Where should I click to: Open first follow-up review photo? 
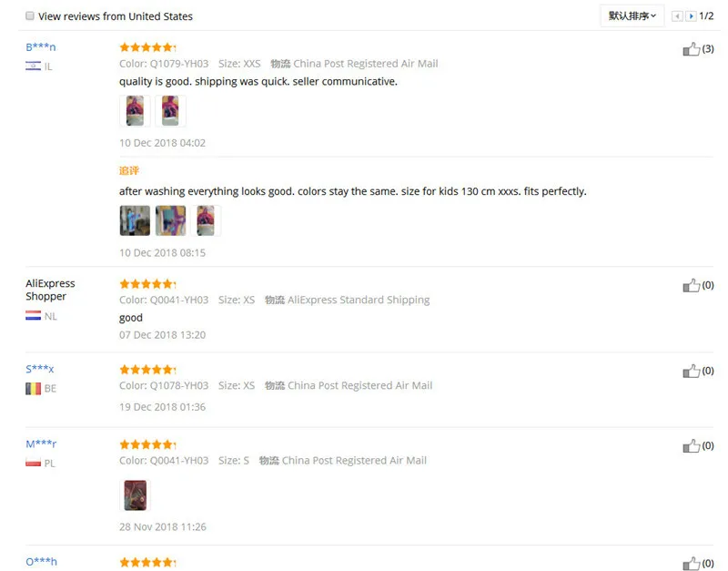(x=135, y=220)
